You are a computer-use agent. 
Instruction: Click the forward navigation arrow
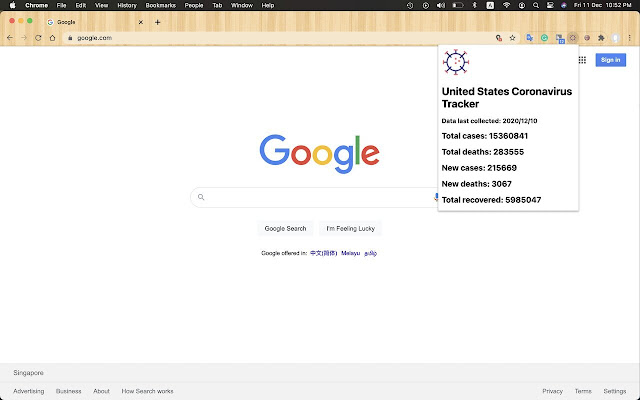[24, 38]
